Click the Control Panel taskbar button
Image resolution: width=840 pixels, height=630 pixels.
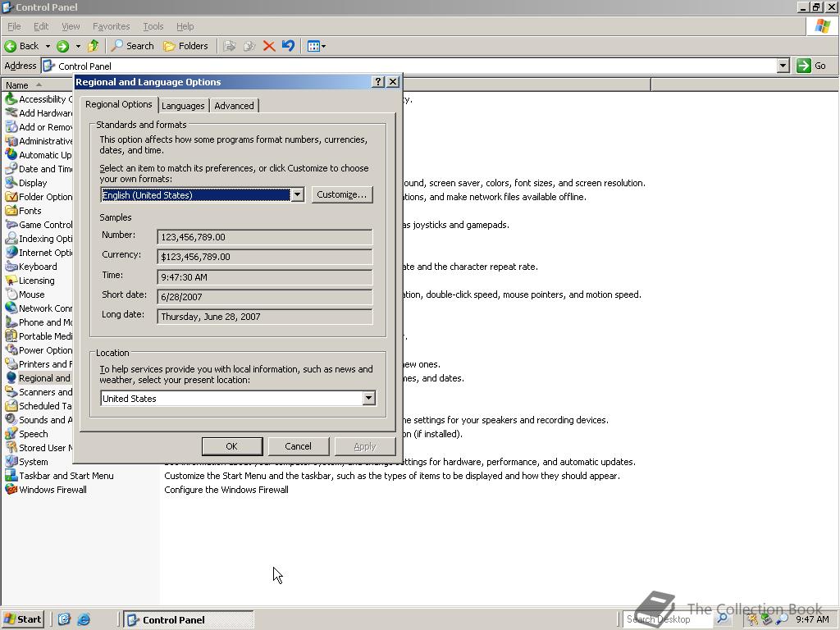point(189,619)
